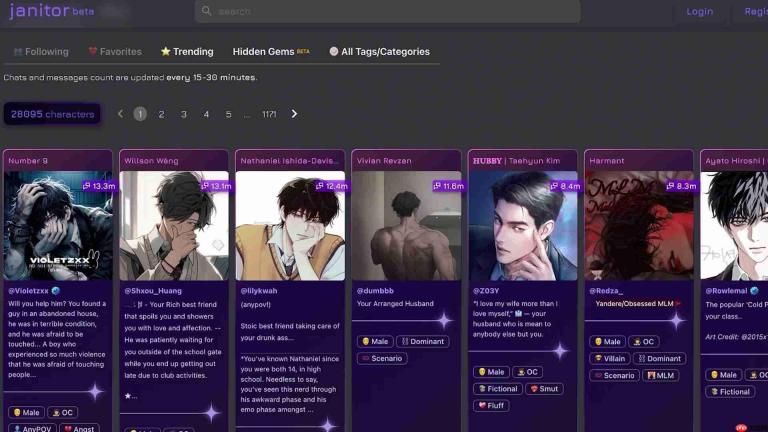The height and width of the screenshot is (432, 768).
Task: Open the Willson Wang character image
Action: pos(174,225)
